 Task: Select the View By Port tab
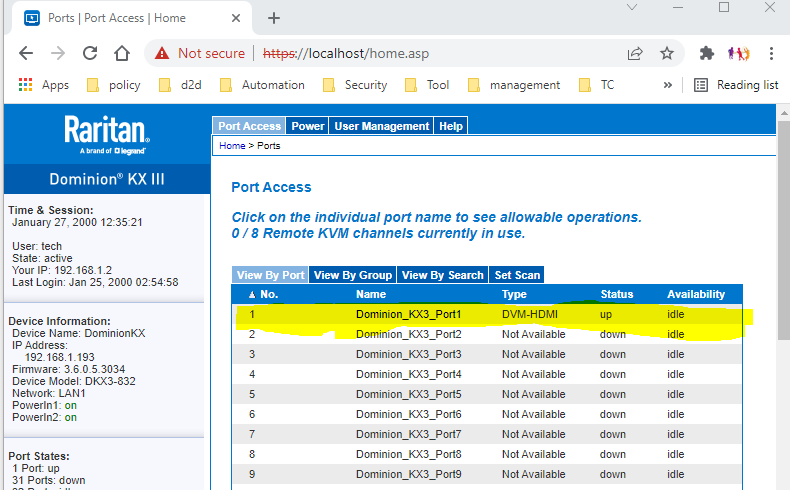tap(270, 275)
